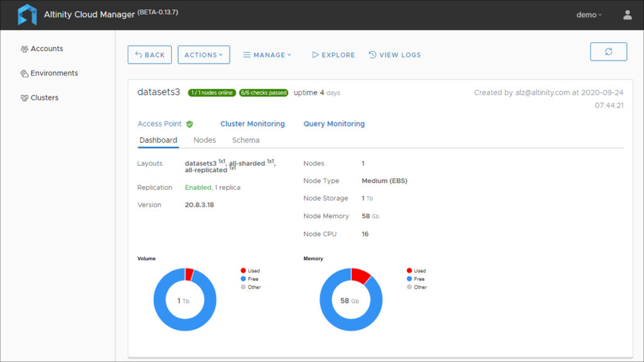Click the gray Other swatch in Memory legend
The height and width of the screenshot is (362, 644).
click(x=409, y=287)
